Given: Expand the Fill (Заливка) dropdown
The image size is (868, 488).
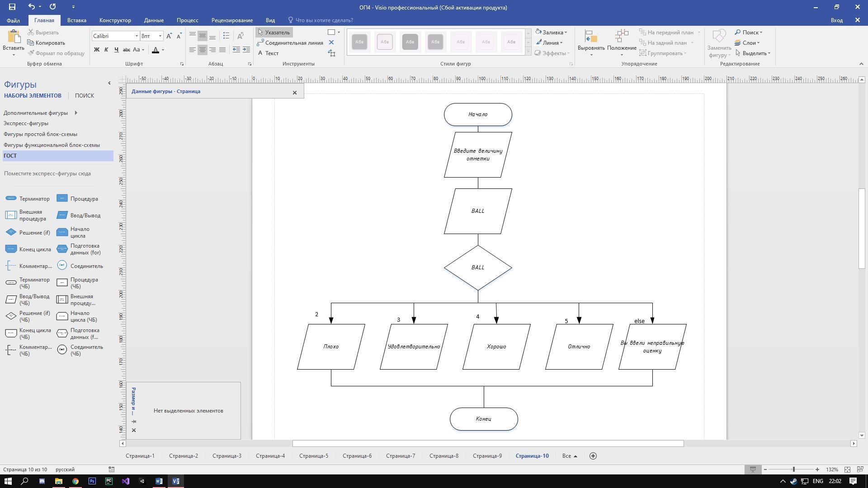Looking at the screenshot, I should click(x=565, y=33).
